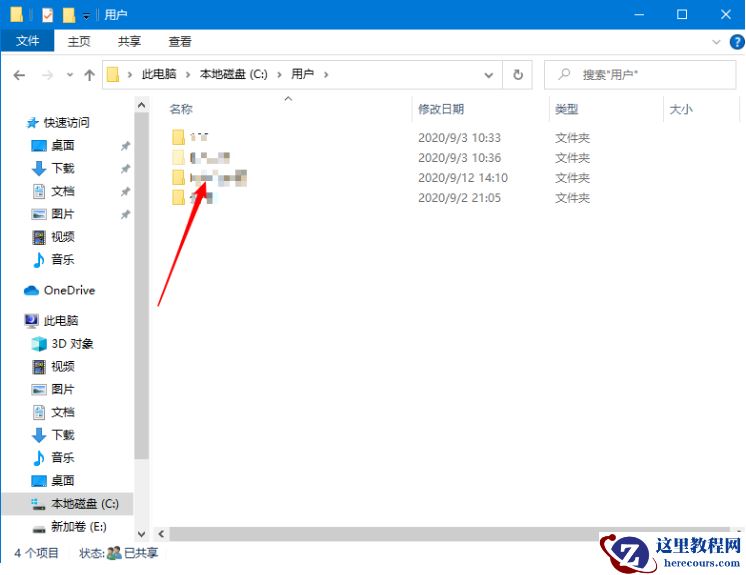Sort by 大小 column header
The width and height of the screenshot is (746, 575).
click(681, 109)
